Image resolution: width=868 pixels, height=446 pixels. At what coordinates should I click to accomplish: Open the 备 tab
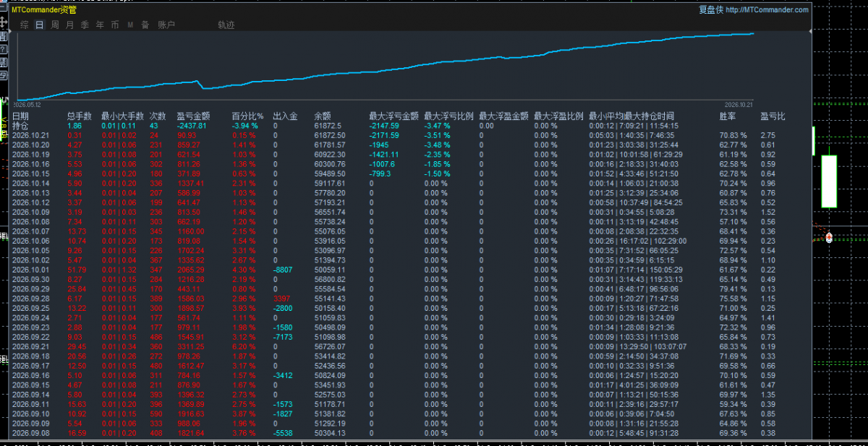point(145,25)
